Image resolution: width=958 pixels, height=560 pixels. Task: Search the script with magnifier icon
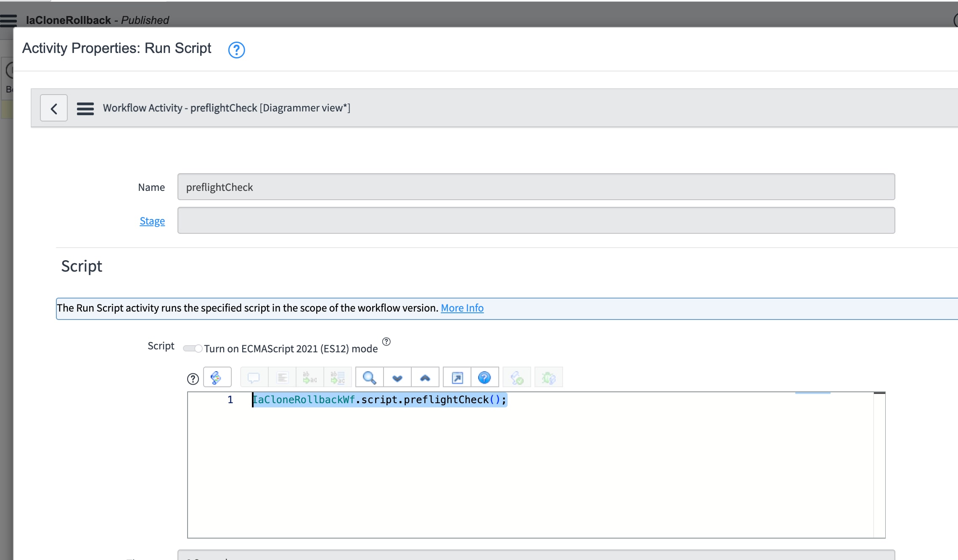tap(370, 378)
